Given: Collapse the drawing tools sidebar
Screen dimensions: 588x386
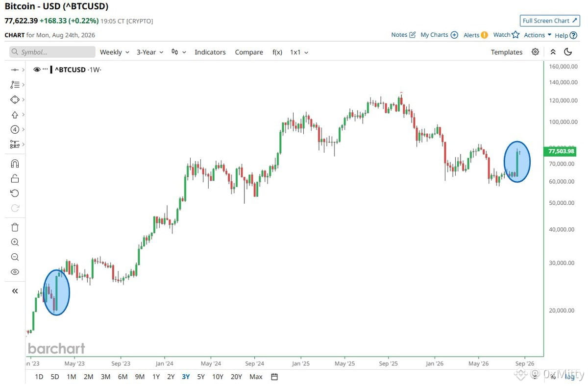Looking at the screenshot, I should (15, 291).
